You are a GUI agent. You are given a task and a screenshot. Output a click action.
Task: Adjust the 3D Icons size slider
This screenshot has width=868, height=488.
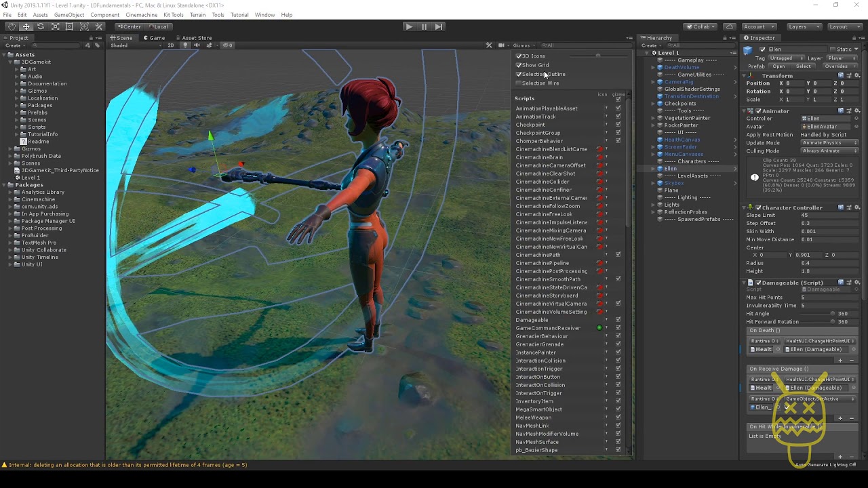click(597, 56)
